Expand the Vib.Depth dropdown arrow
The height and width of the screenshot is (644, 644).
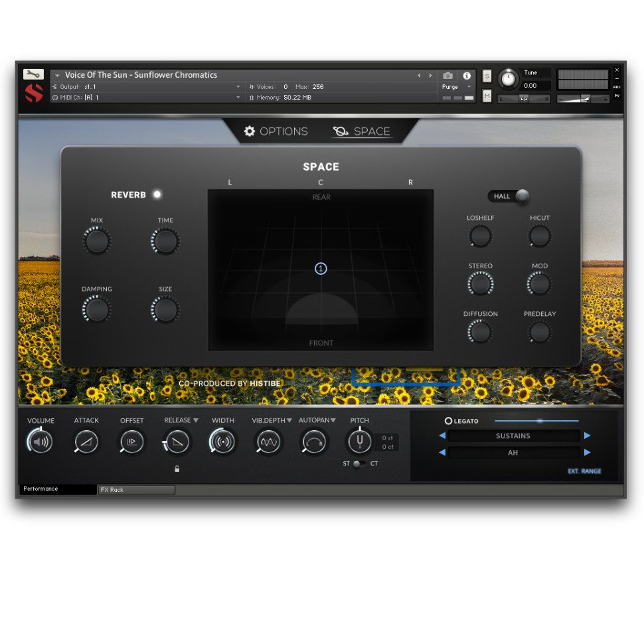coord(289,420)
